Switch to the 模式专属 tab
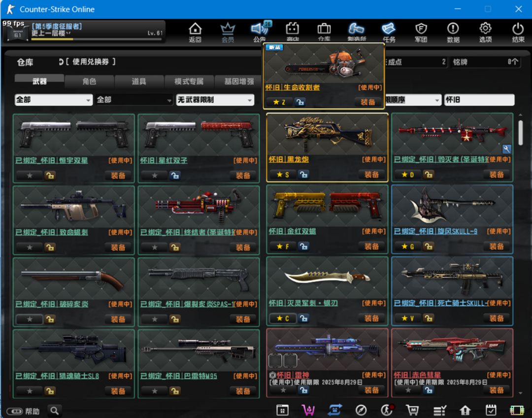This screenshot has height=418, width=532. point(189,81)
